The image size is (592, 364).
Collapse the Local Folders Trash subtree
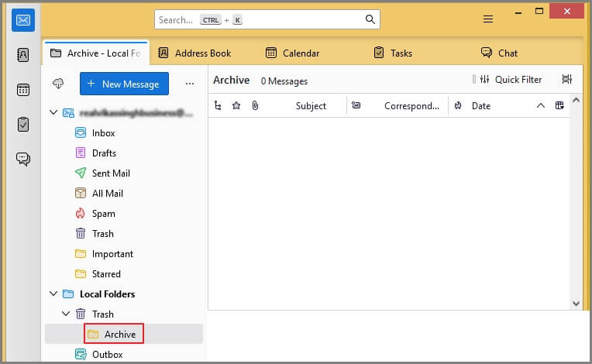pos(66,314)
